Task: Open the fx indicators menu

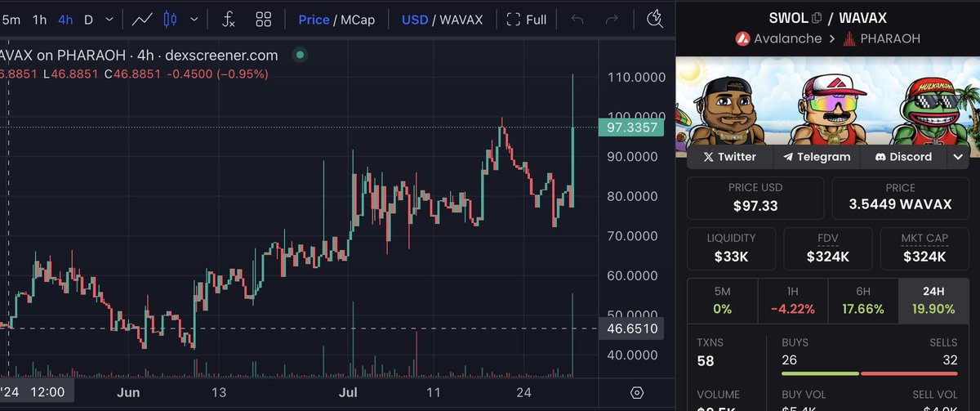Action: pyautogui.click(x=229, y=20)
